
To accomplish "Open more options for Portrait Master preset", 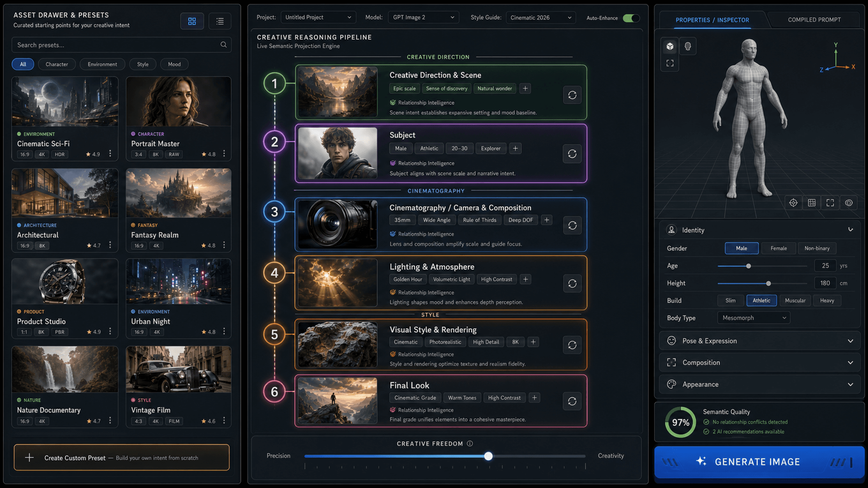I will tap(224, 154).
